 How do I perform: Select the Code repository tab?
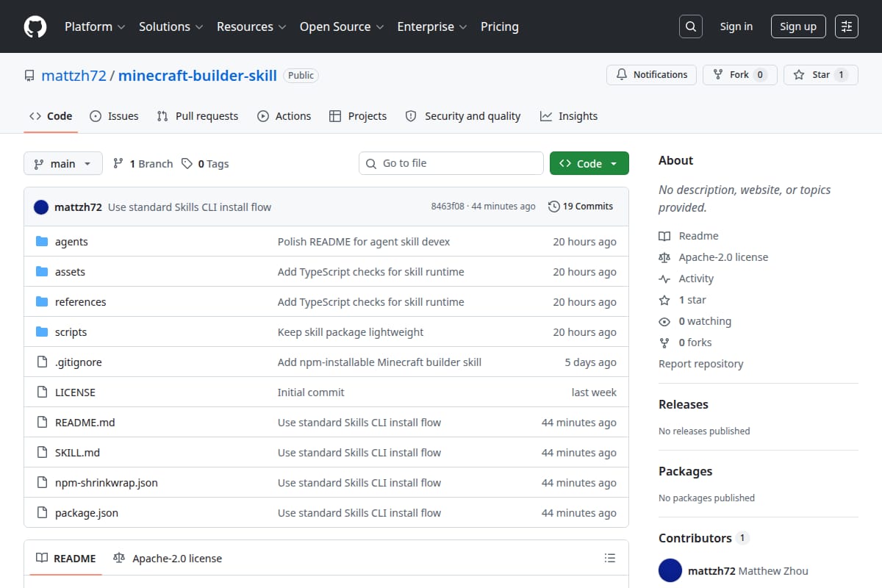(51, 116)
